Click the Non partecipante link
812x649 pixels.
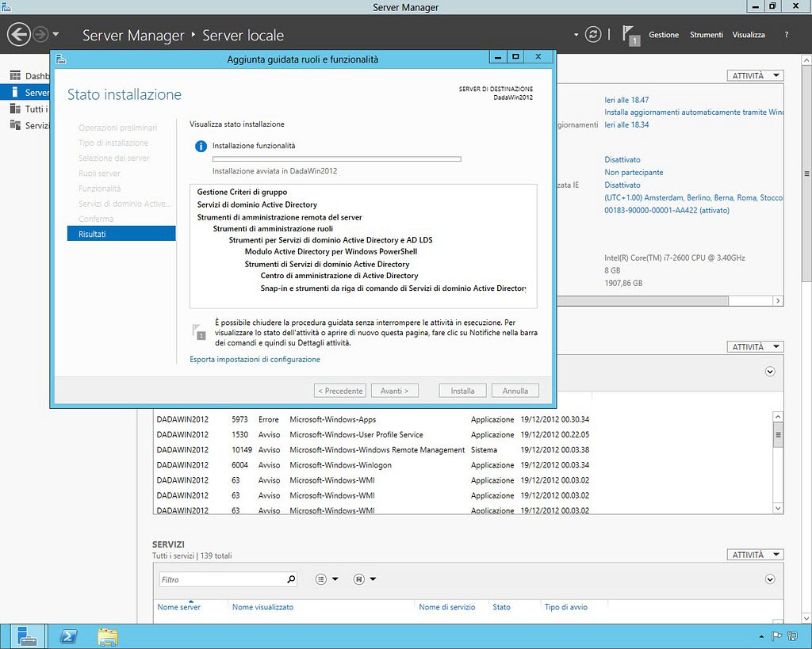(634, 172)
